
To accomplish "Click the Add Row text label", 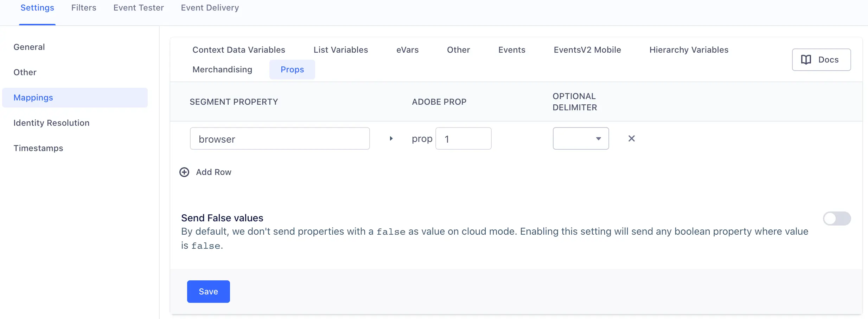I will pos(214,172).
